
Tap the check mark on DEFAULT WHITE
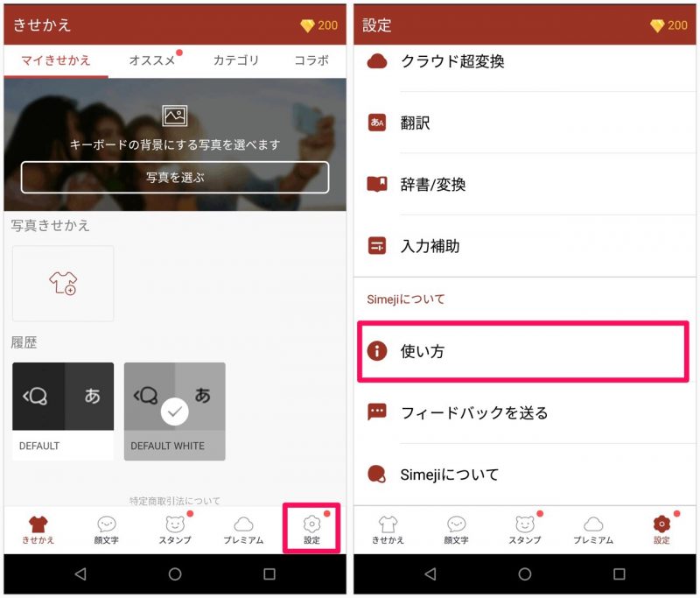point(174,412)
